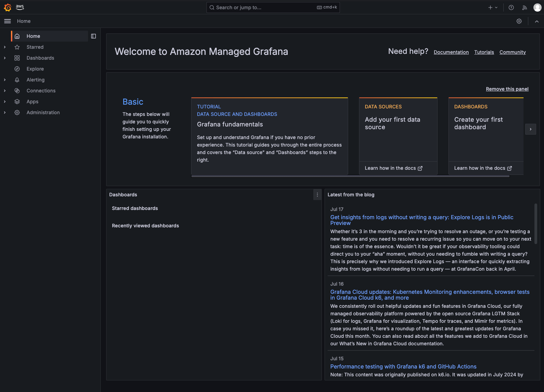Click the Home house icon

point(17,36)
